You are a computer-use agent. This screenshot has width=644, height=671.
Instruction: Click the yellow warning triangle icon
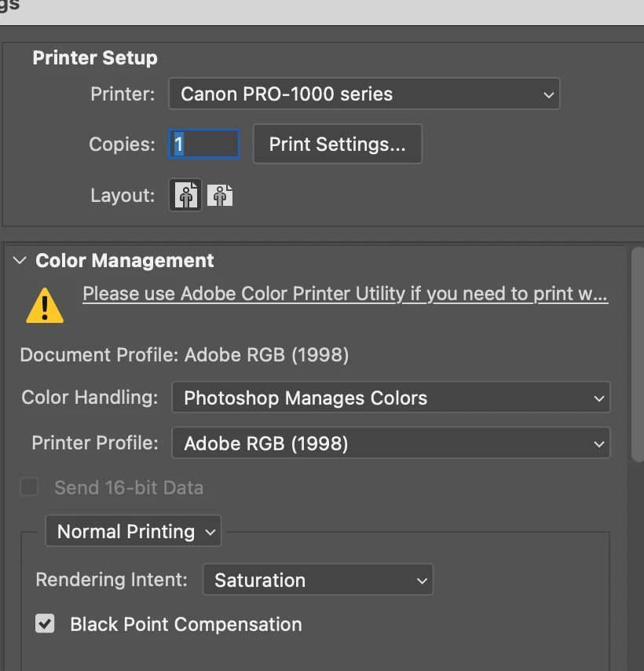coord(45,306)
